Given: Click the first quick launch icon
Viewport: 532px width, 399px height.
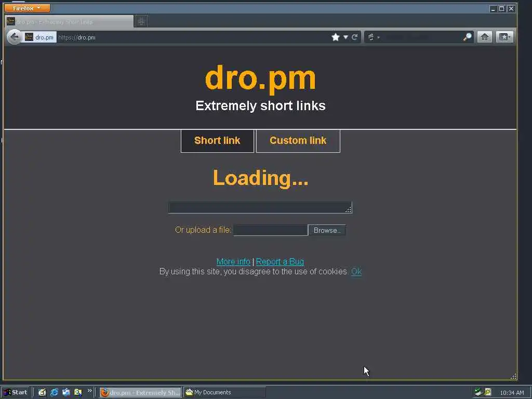Looking at the screenshot, I should [x=42, y=392].
